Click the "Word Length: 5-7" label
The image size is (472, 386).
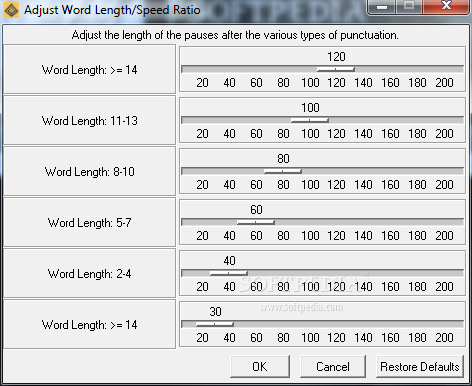tap(90, 223)
